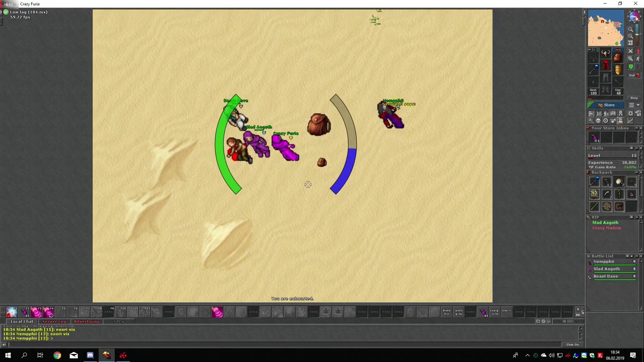644x362 pixels.
Task: Minimize the Your Store Inbox panel
Action: pyautogui.click(x=636, y=128)
